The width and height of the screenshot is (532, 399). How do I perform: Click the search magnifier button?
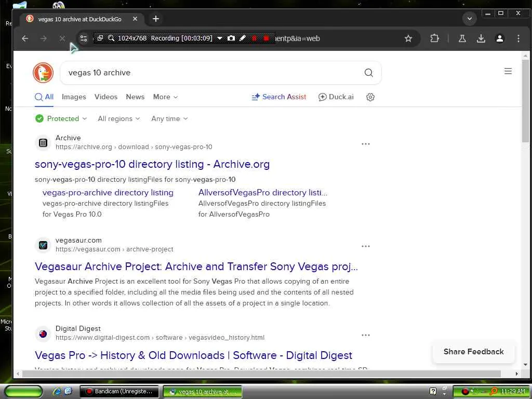[368, 73]
